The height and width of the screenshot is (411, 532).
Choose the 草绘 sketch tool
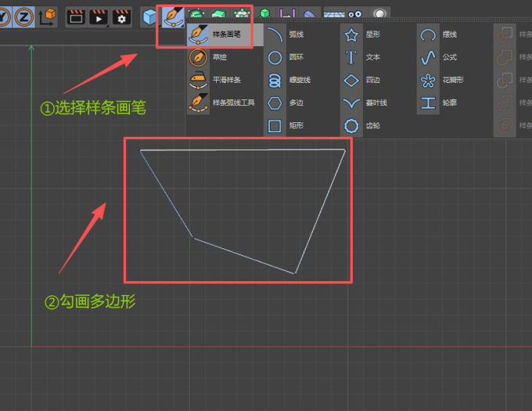pos(211,57)
